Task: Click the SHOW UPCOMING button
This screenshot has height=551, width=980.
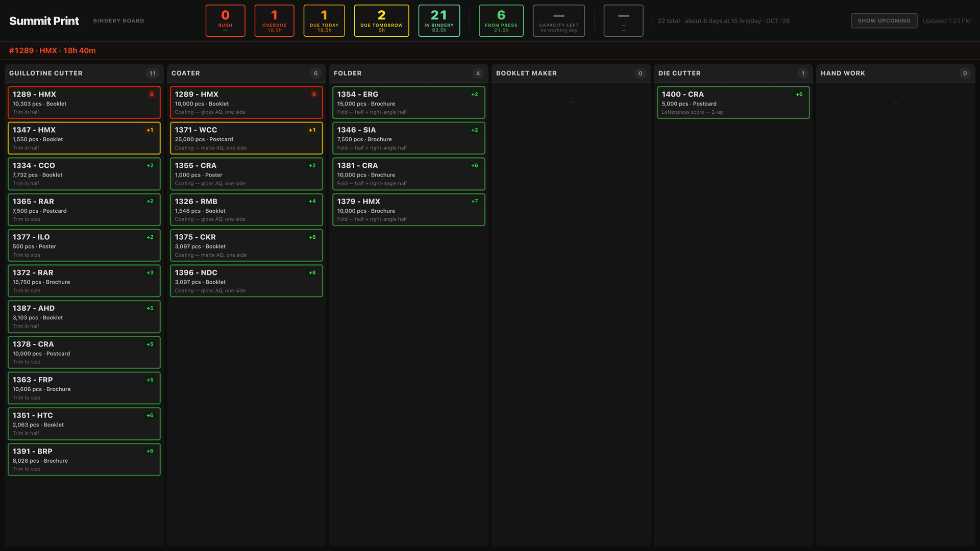Action: pos(884,21)
